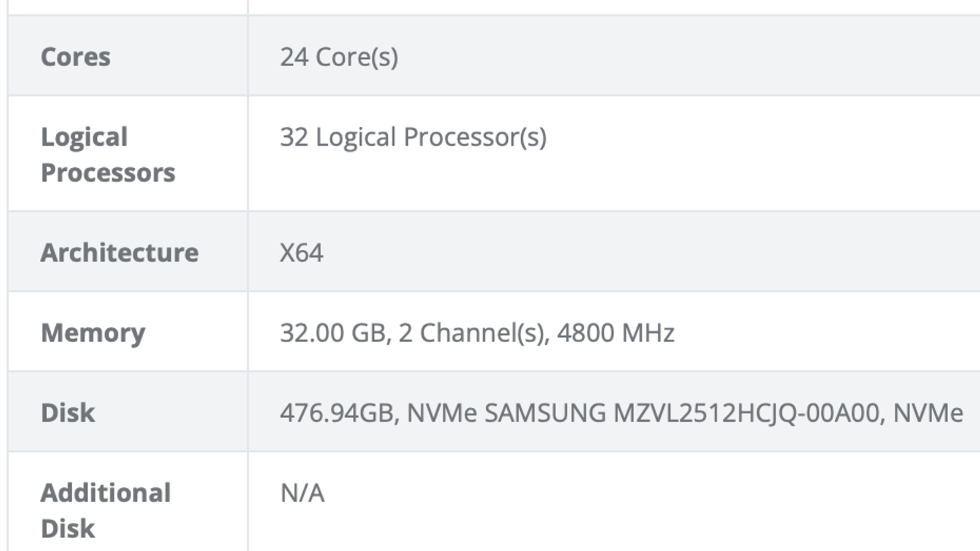Click the Architecture row label
980x551 pixels.
119,252
